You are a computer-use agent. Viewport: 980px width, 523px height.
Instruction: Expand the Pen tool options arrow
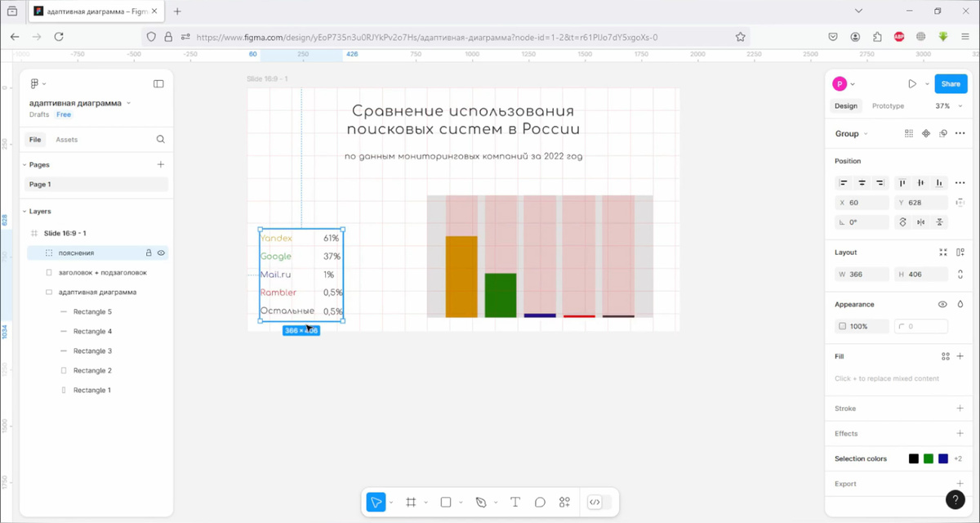tap(495, 503)
